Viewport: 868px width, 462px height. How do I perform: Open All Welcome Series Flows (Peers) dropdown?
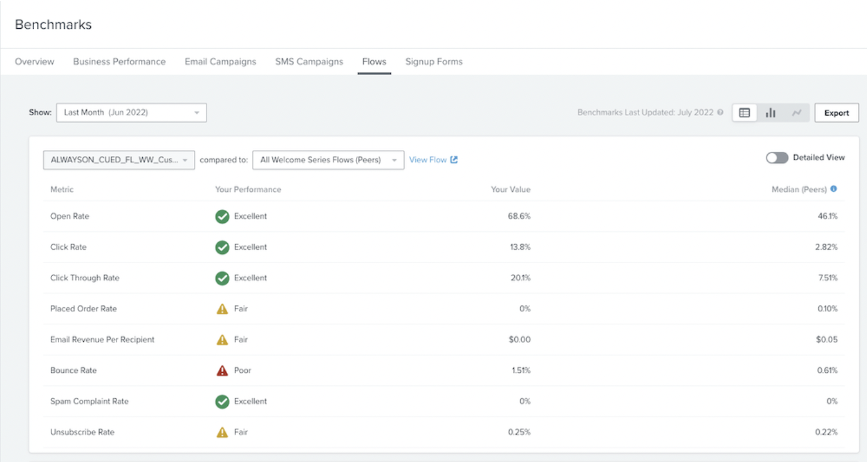(328, 159)
